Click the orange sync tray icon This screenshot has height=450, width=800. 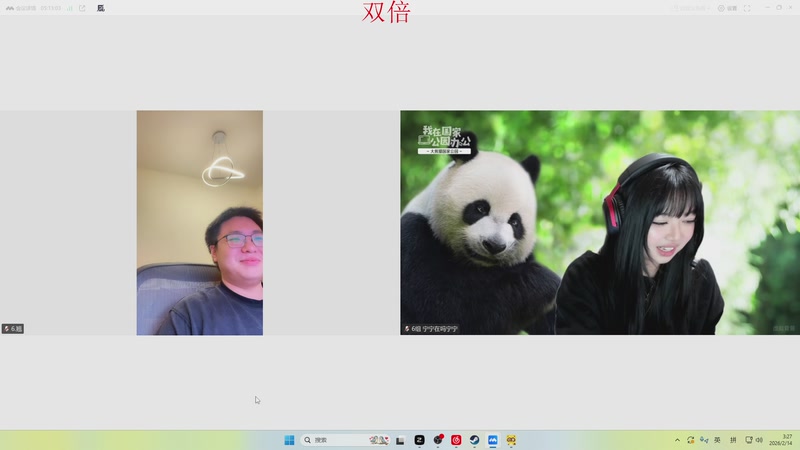click(690, 440)
